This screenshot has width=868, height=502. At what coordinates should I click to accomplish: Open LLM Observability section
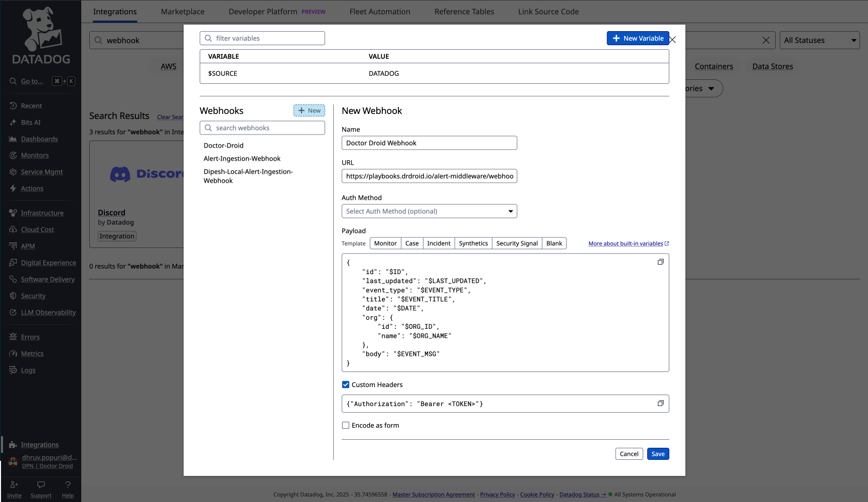pos(48,313)
